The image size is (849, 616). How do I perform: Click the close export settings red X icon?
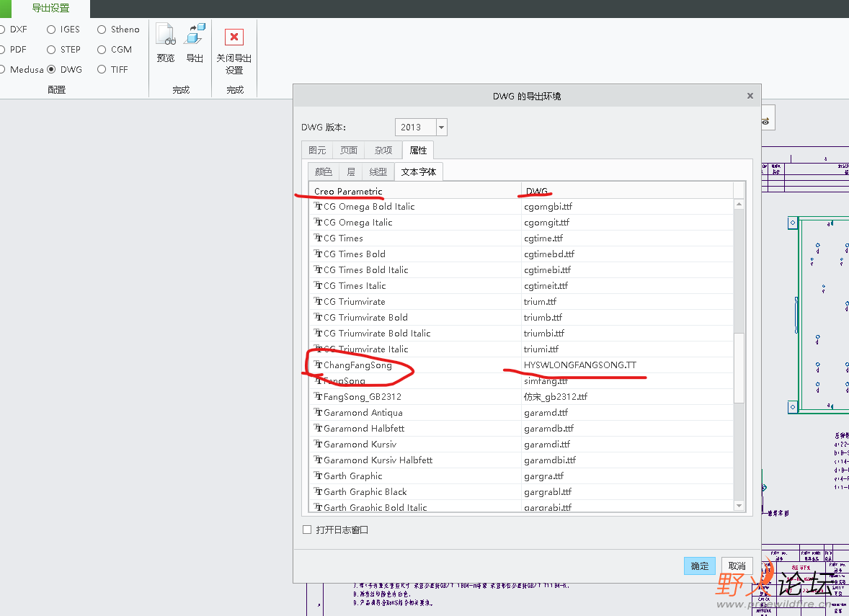pos(234,37)
